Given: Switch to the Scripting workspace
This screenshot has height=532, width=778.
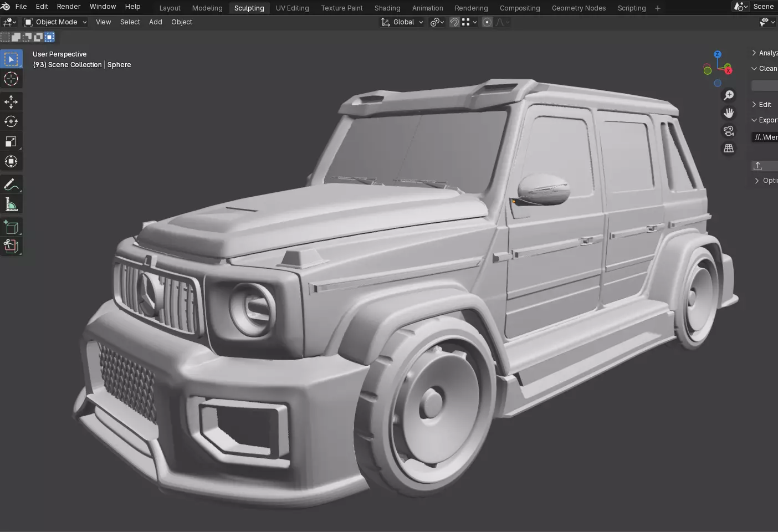Looking at the screenshot, I should [x=632, y=8].
